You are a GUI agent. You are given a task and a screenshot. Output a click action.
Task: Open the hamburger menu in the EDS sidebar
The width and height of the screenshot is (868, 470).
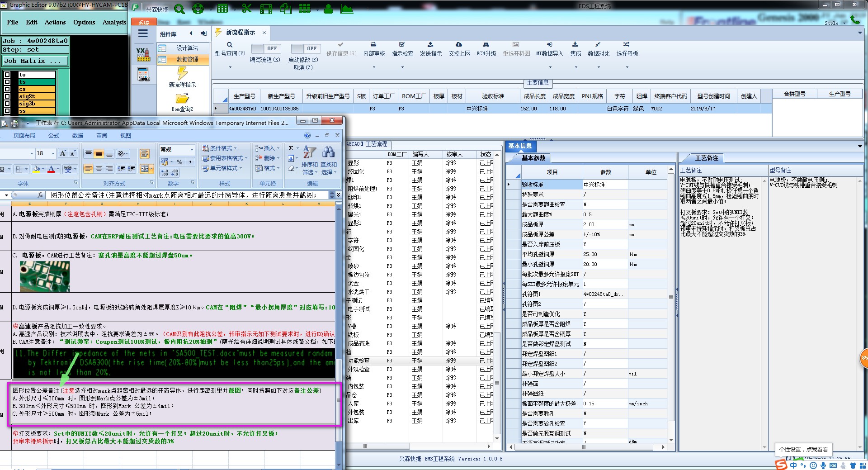(x=143, y=33)
